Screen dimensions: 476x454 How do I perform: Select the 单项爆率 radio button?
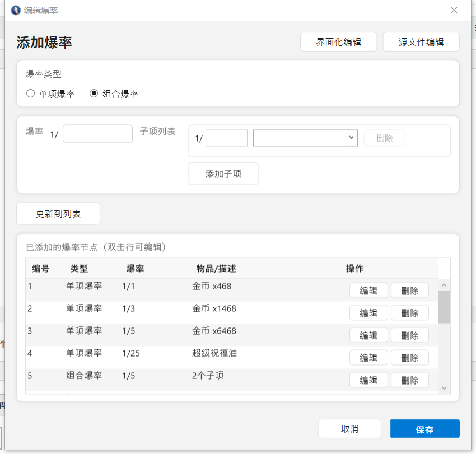coord(31,93)
